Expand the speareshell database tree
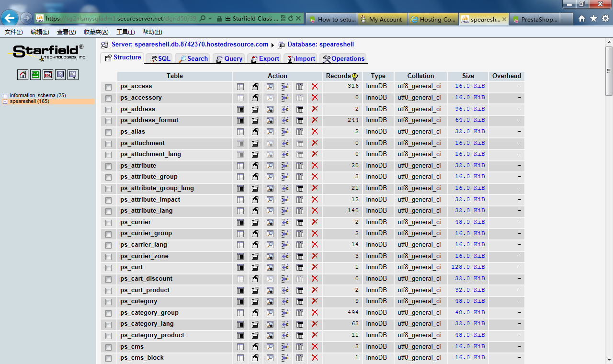The image size is (613, 364). click(5, 102)
